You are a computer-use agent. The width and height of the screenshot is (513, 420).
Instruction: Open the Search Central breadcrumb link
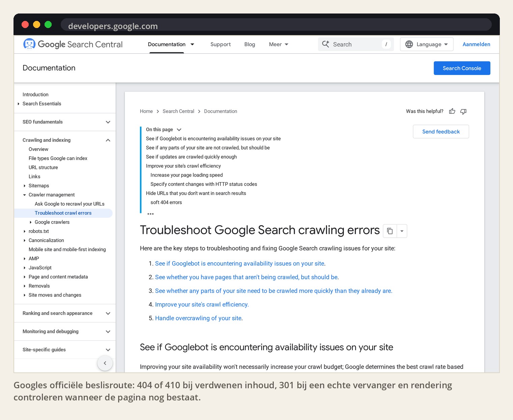coord(178,111)
